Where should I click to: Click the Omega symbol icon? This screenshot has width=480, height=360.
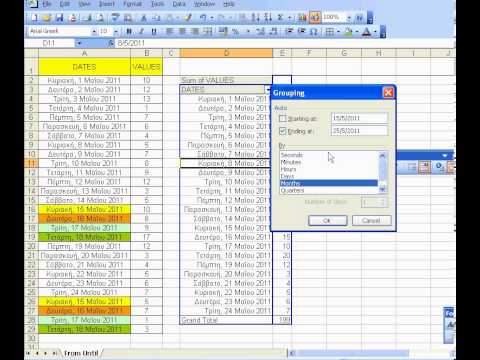coord(314,32)
